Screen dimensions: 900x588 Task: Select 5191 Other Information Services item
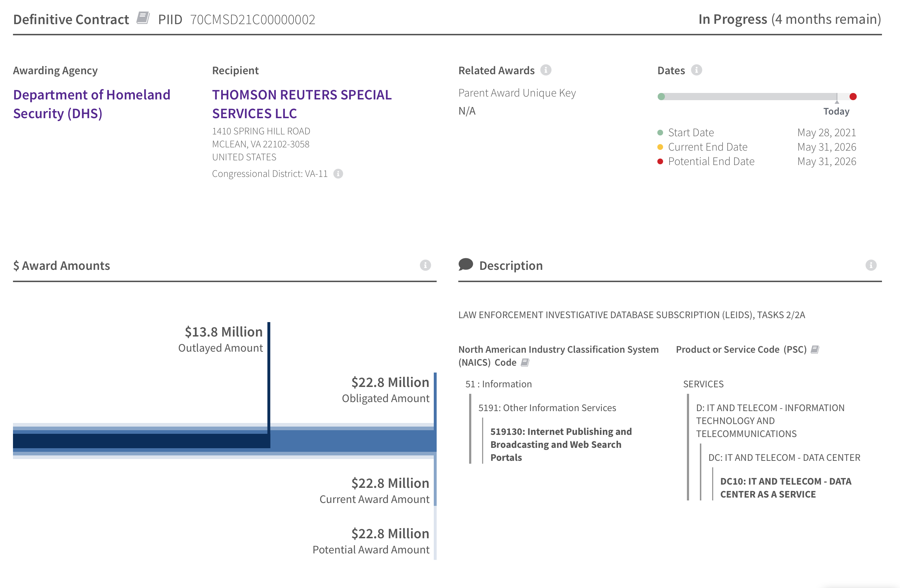(x=547, y=408)
